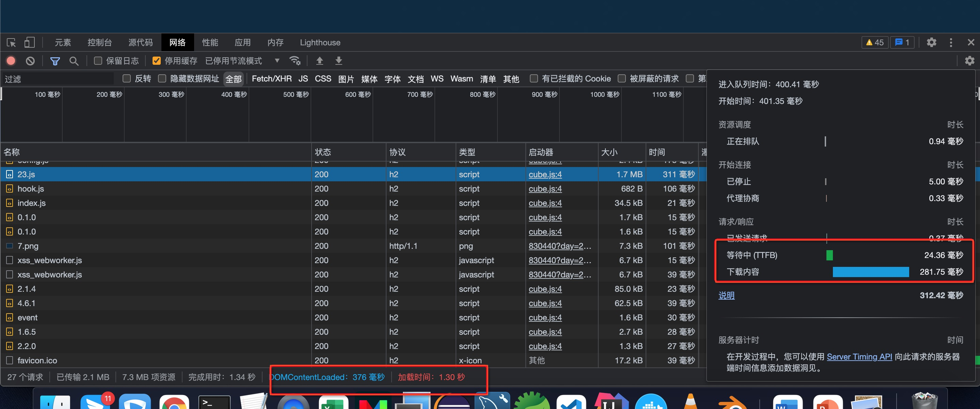The image size is (980, 409).
Task: Sort by Time (时间) column header
Action: [672, 152]
